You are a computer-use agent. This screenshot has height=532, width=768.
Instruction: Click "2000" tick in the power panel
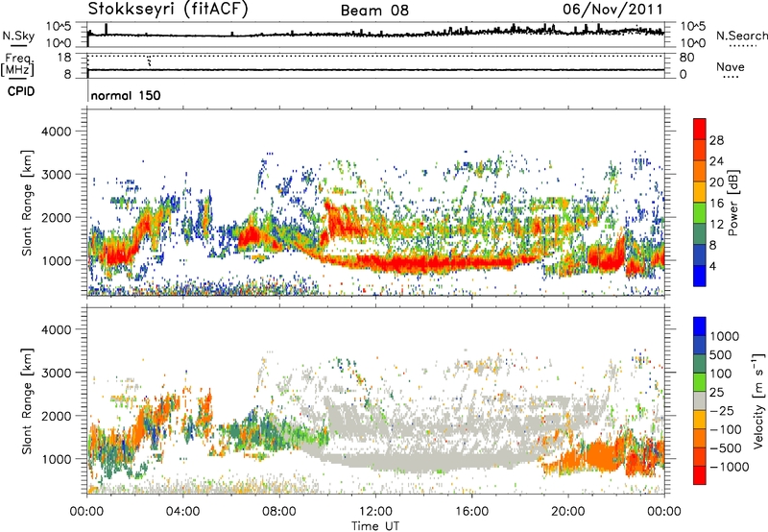tap(57, 217)
